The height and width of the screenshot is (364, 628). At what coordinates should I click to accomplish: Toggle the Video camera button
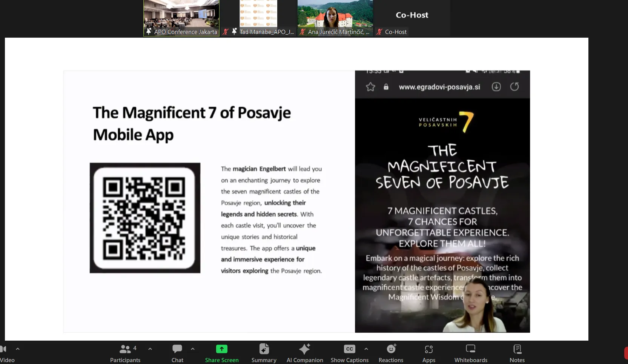[x=5, y=353]
